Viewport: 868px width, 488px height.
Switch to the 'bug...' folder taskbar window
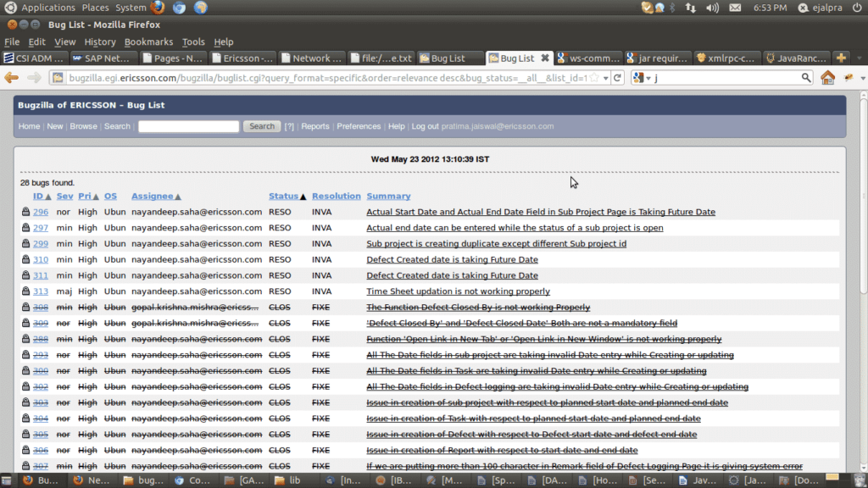coord(144,480)
